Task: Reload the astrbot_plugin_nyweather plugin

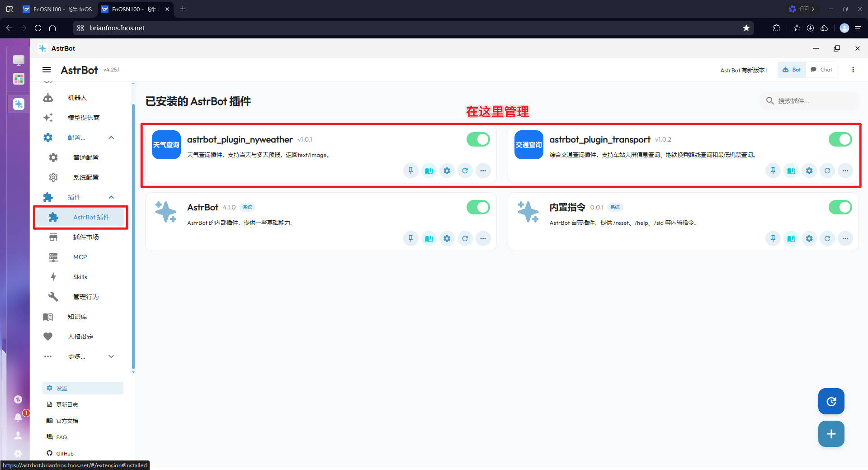Action: [x=465, y=171]
